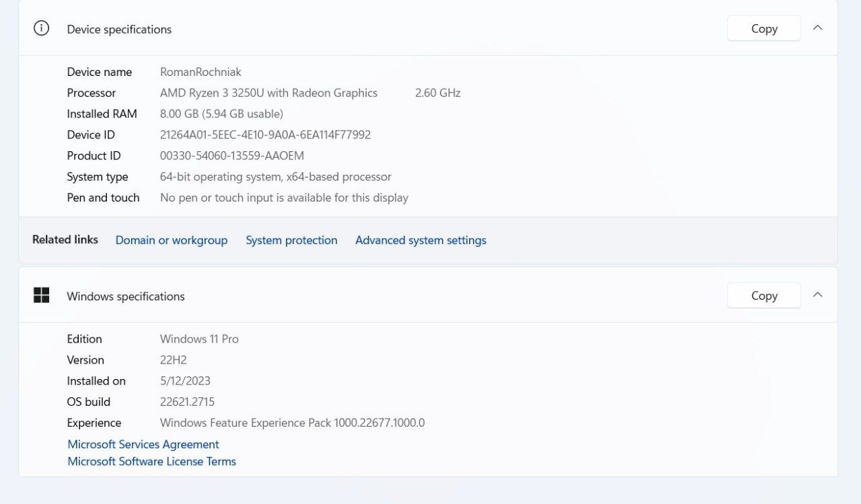Image resolution: width=861 pixels, height=504 pixels.
Task: Open the Microsoft Services Agreement
Action: pos(143,444)
